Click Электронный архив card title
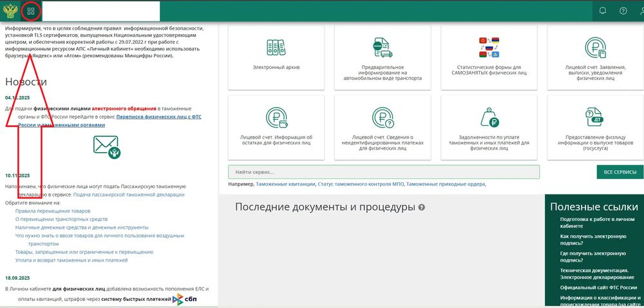 click(276, 68)
